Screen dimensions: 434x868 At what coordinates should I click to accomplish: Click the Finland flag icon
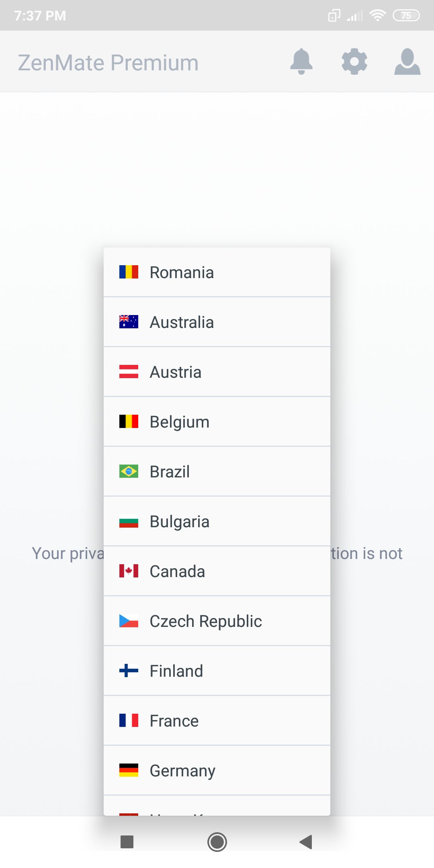[x=129, y=671]
